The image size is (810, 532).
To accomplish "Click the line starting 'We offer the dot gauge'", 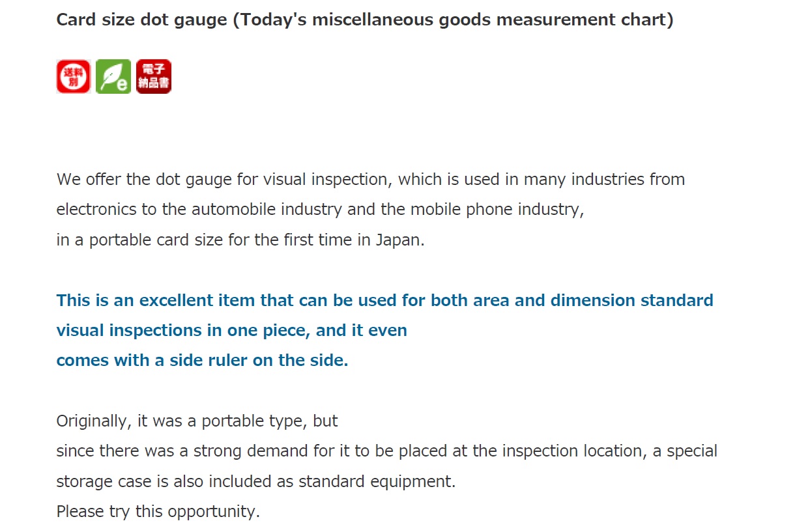I will click(371, 180).
